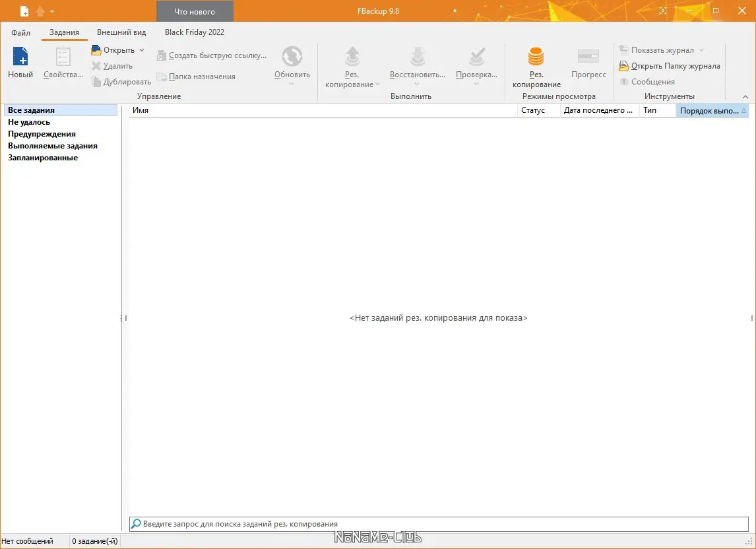Screen dimensions: 756x549
Task: Select Предупреждения filter
Action: point(42,134)
